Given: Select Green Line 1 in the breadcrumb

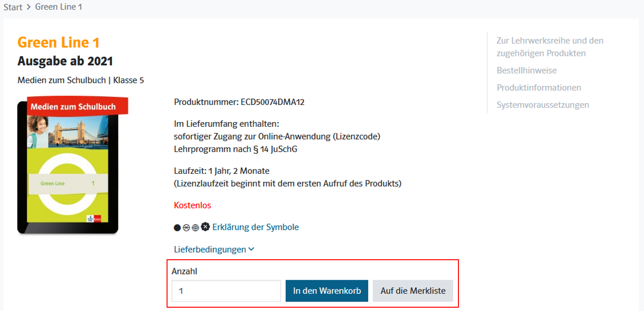Looking at the screenshot, I should [x=58, y=7].
